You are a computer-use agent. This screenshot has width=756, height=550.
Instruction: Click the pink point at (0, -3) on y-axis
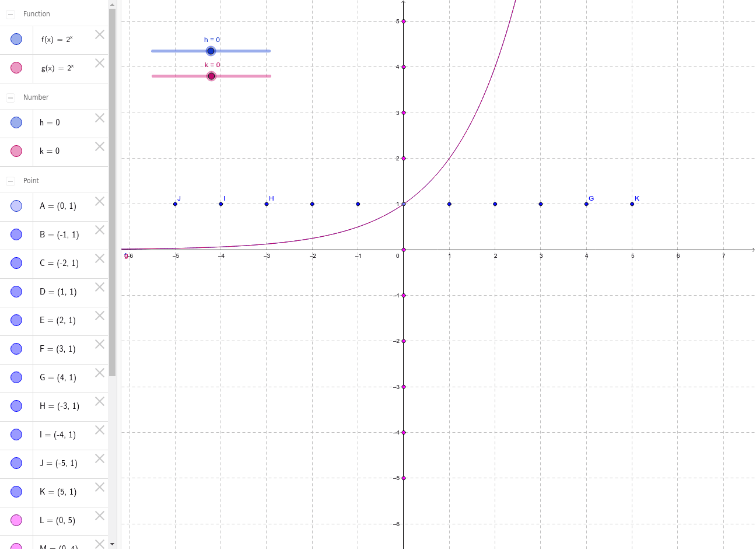pyautogui.click(x=404, y=387)
